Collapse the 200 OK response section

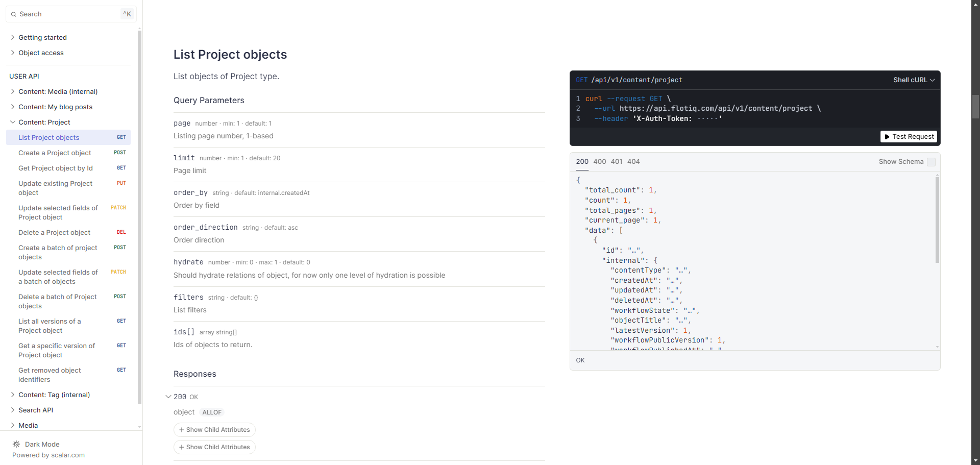coord(168,397)
